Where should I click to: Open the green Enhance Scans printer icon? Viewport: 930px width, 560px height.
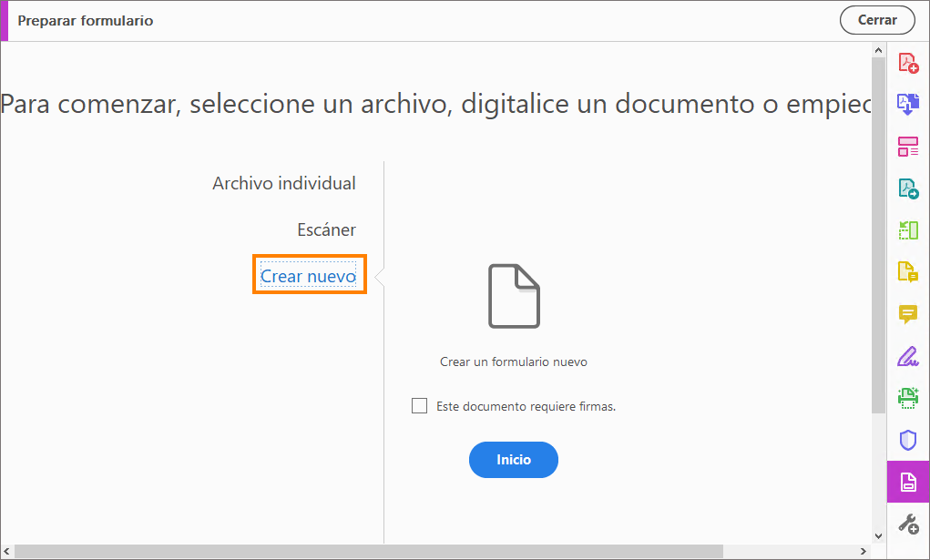(x=908, y=398)
